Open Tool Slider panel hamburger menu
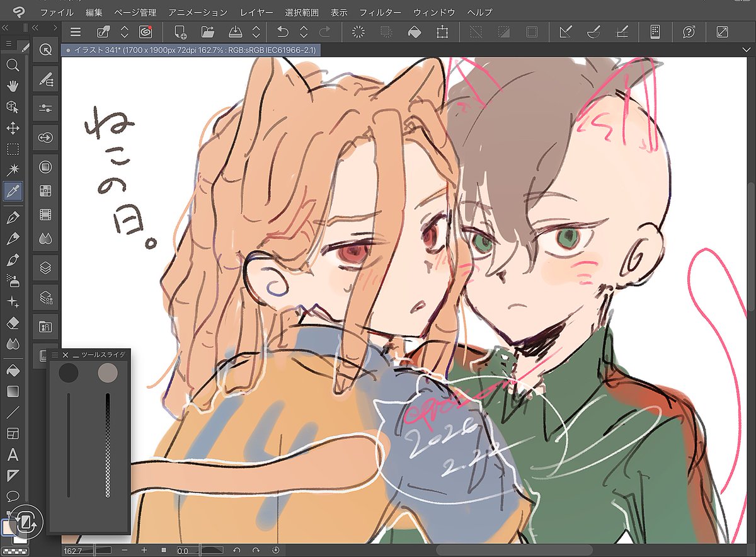 pyautogui.click(x=54, y=355)
